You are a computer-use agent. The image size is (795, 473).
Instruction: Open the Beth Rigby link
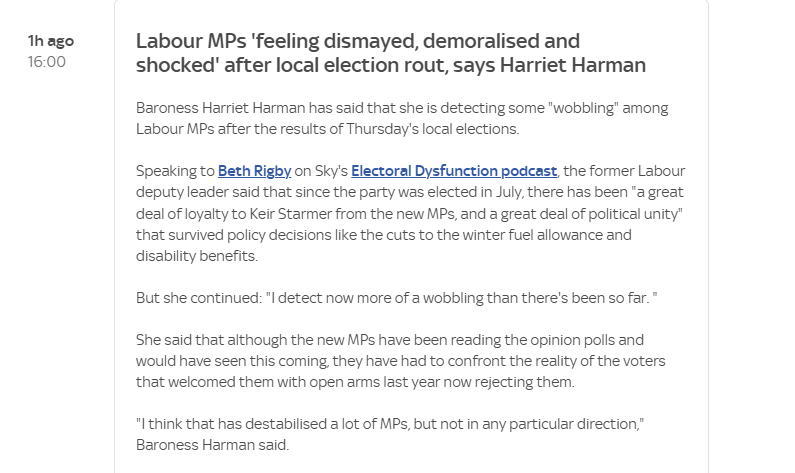click(x=255, y=171)
